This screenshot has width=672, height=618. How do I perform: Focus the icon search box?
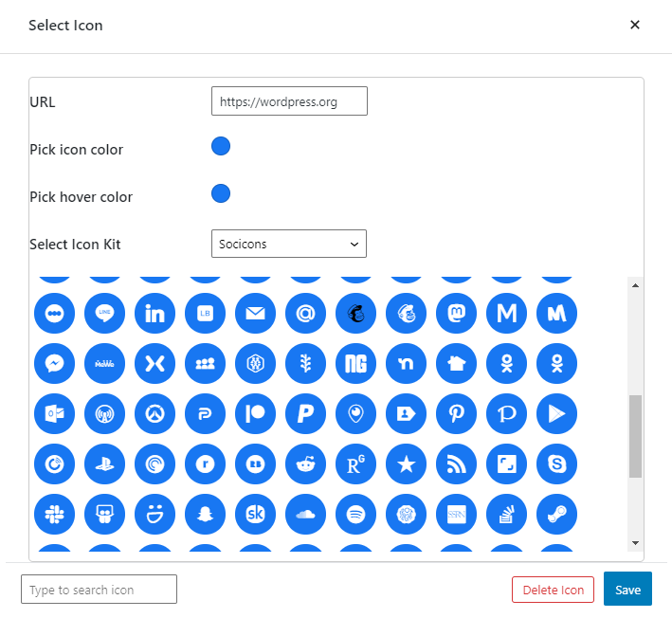(x=99, y=590)
